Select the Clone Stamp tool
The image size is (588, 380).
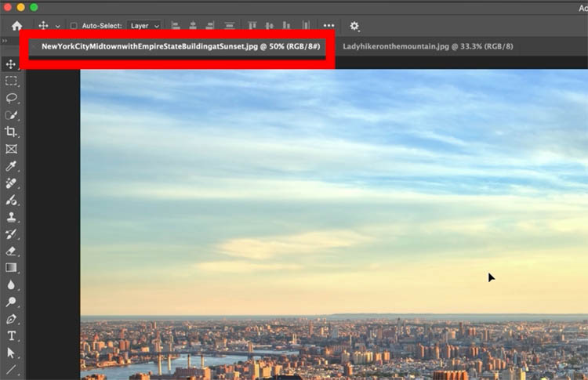(x=11, y=217)
